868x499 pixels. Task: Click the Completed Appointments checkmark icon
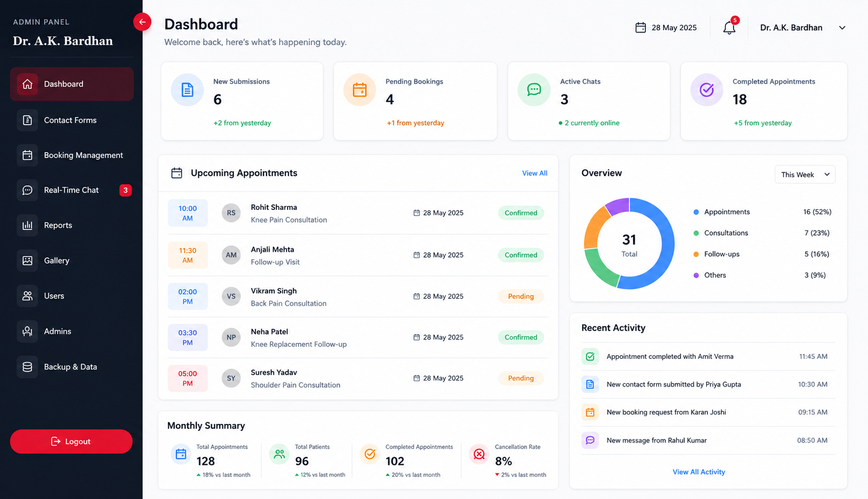click(706, 90)
